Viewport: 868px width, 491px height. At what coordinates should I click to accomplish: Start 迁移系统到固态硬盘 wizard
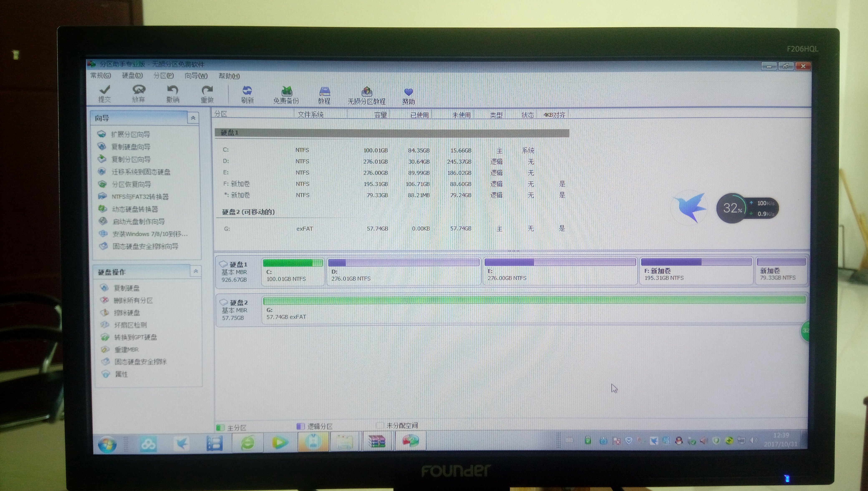[x=141, y=172]
